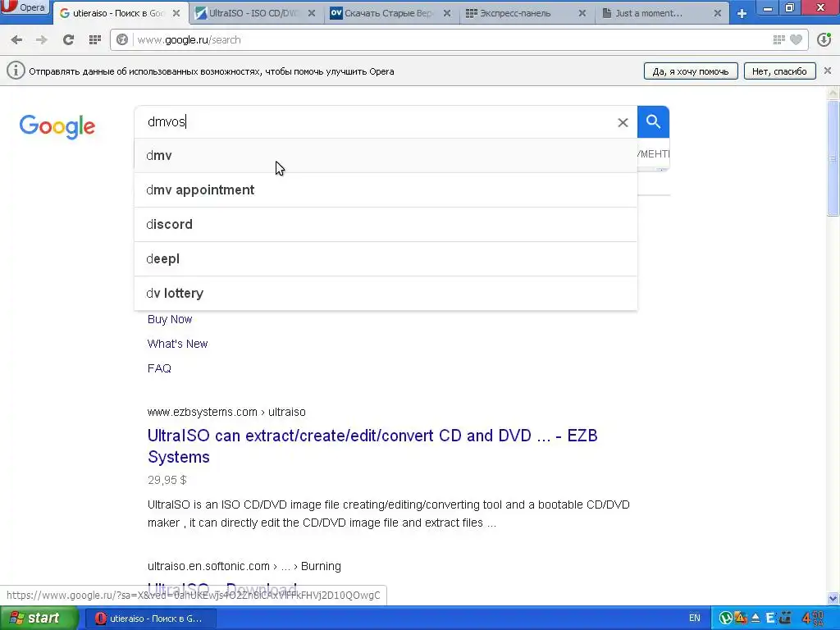Open the Buy Now link
The image size is (840, 630).
(x=170, y=319)
